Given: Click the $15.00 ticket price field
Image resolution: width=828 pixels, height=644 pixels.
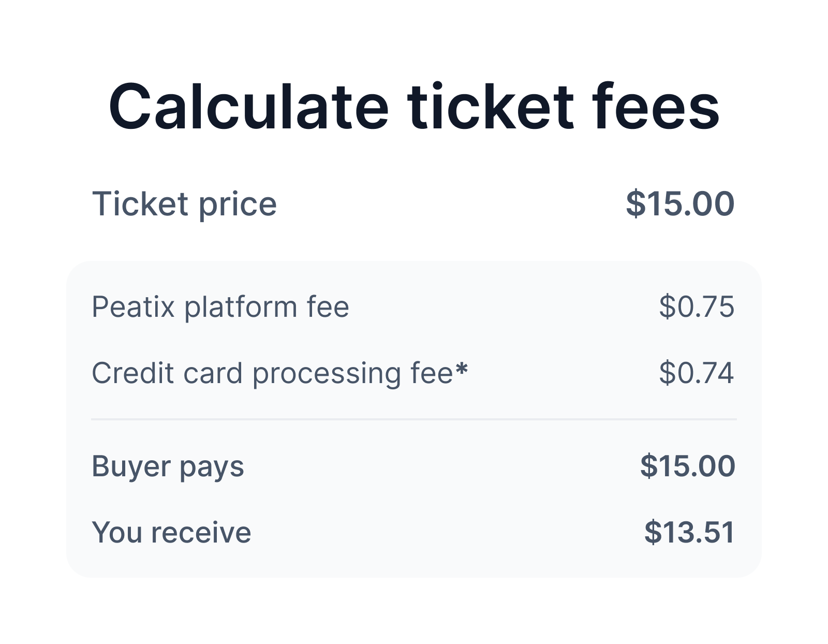Looking at the screenshot, I should click(x=680, y=203).
